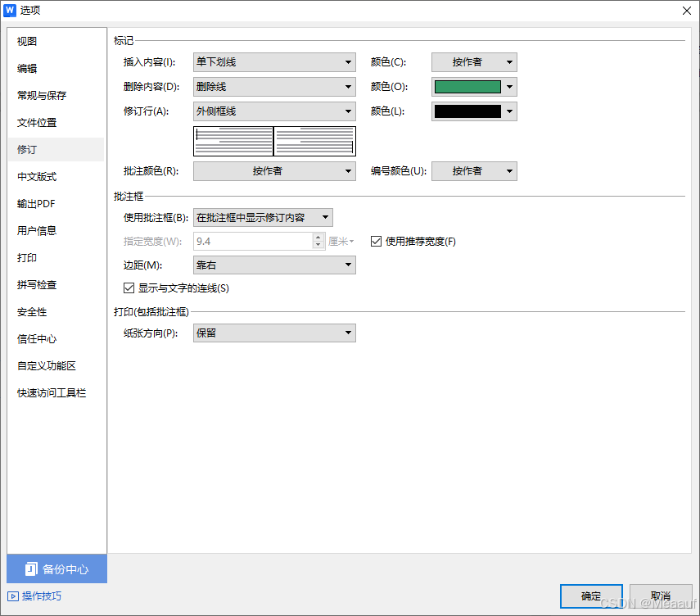Click the WPS Writer logo icon
The width and height of the screenshot is (700, 616).
point(10,11)
